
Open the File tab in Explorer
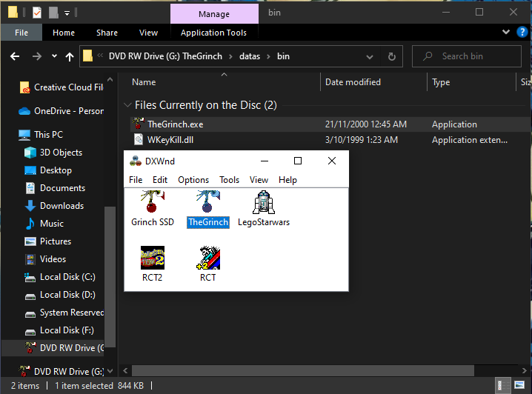point(21,33)
